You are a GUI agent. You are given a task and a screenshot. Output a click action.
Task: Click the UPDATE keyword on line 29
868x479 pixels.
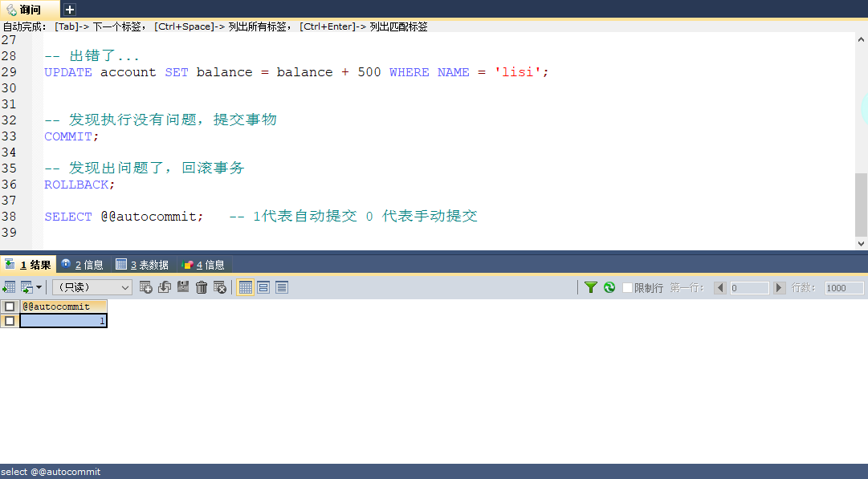pos(68,72)
